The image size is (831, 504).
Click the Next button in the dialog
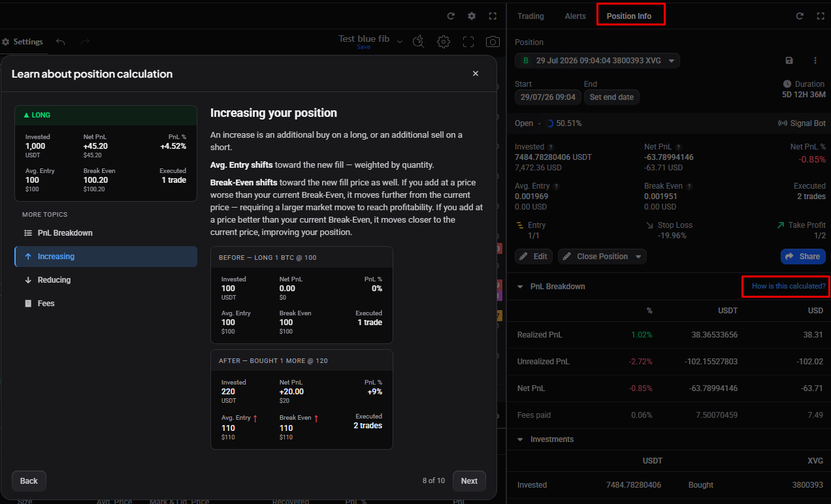[x=469, y=481]
